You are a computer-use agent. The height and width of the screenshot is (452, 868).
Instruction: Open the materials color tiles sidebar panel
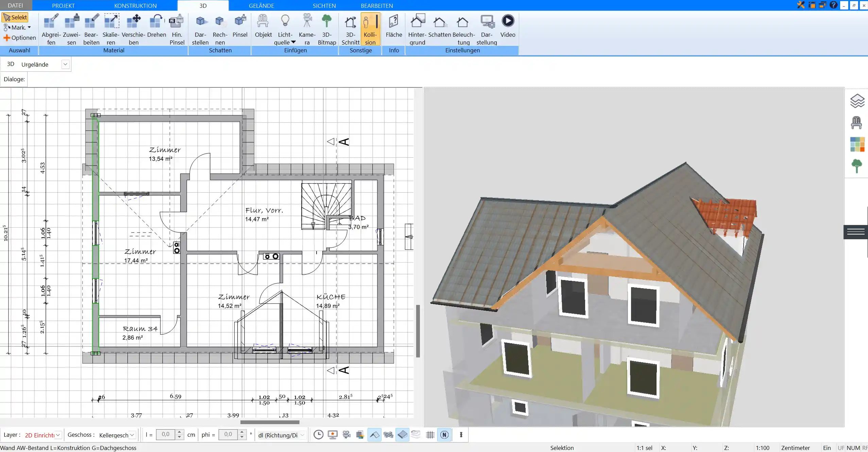[x=857, y=144]
